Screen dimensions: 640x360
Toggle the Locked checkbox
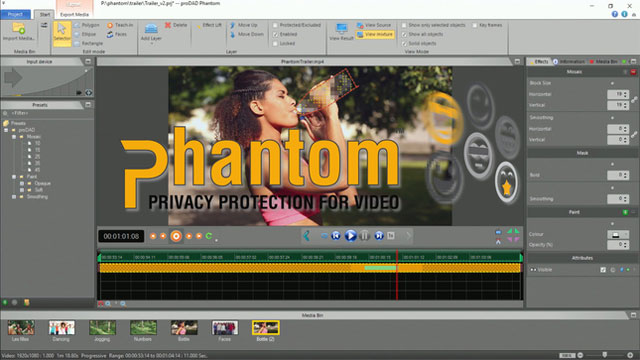275,43
